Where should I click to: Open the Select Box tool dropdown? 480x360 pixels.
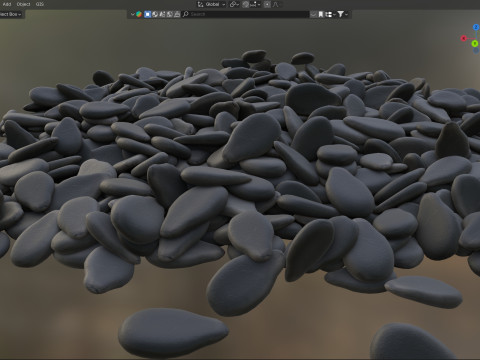11,14
